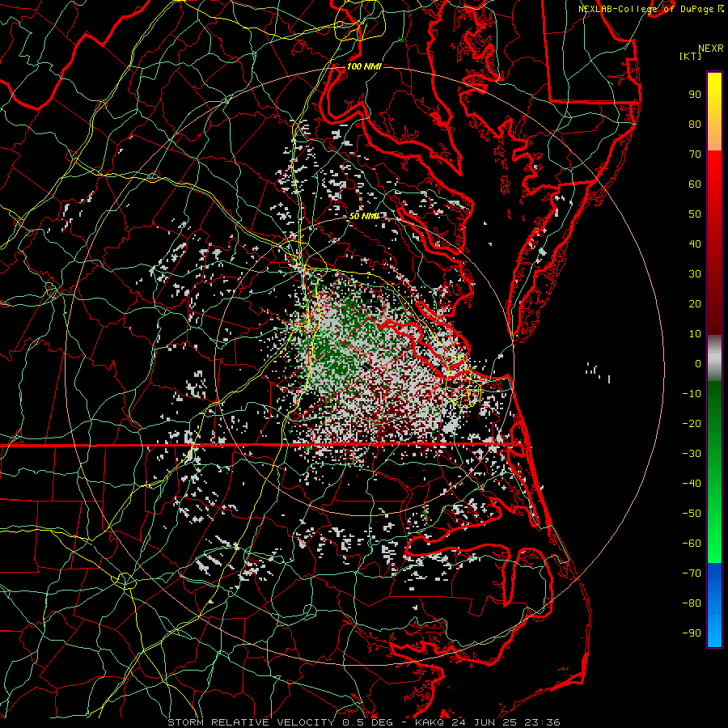Click the 100 NMI range ring label
728x728 pixels.
363,66
